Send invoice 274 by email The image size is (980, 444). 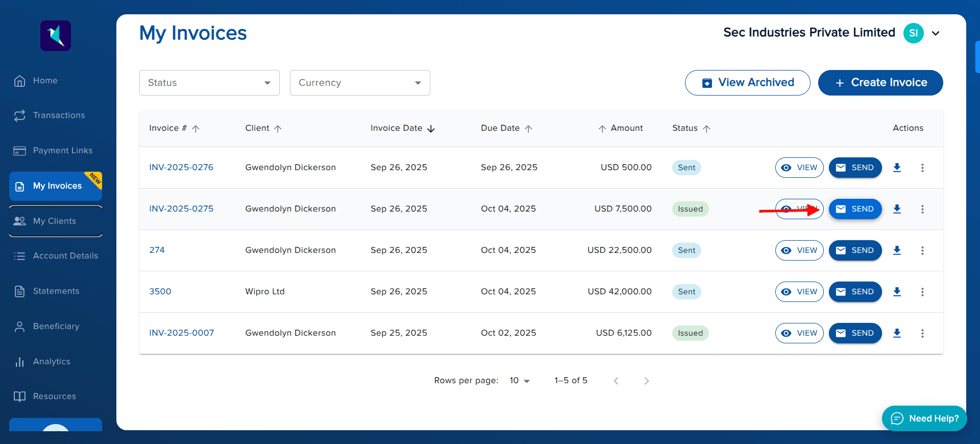pyautogui.click(x=855, y=250)
